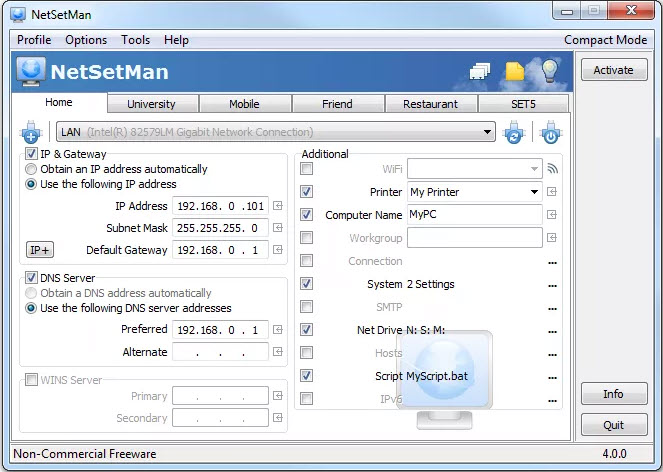Screen dimensions: 663x472
Task: Open Script settings ellipsis
Action: pos(552,377)
